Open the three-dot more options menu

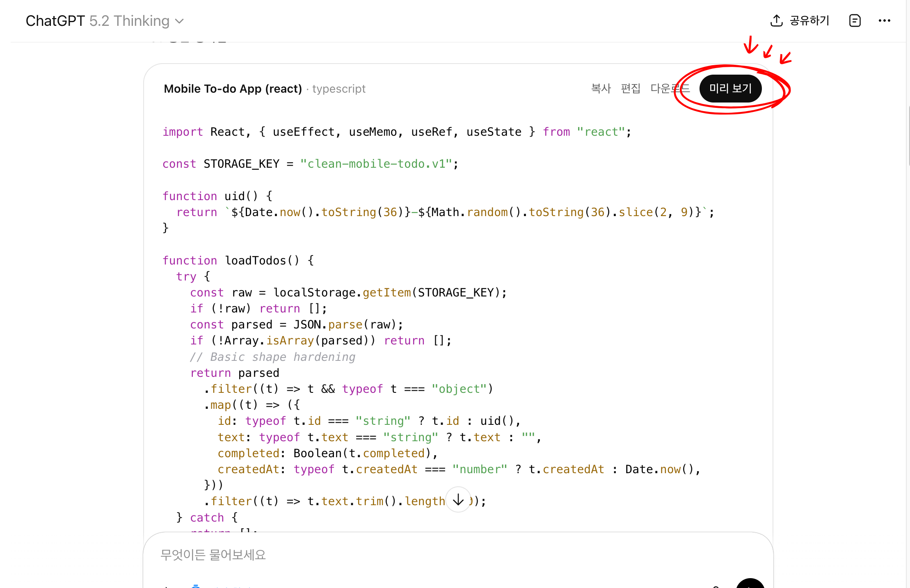884,21
